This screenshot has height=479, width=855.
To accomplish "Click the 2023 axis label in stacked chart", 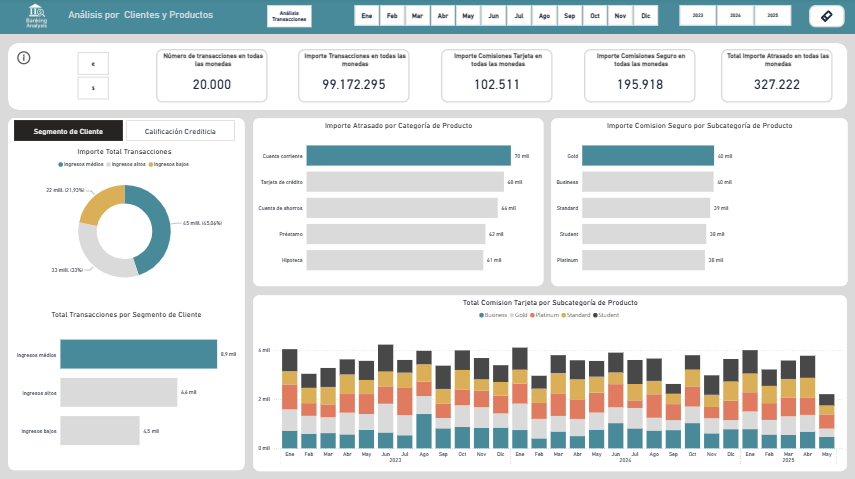I will [395, 460].
